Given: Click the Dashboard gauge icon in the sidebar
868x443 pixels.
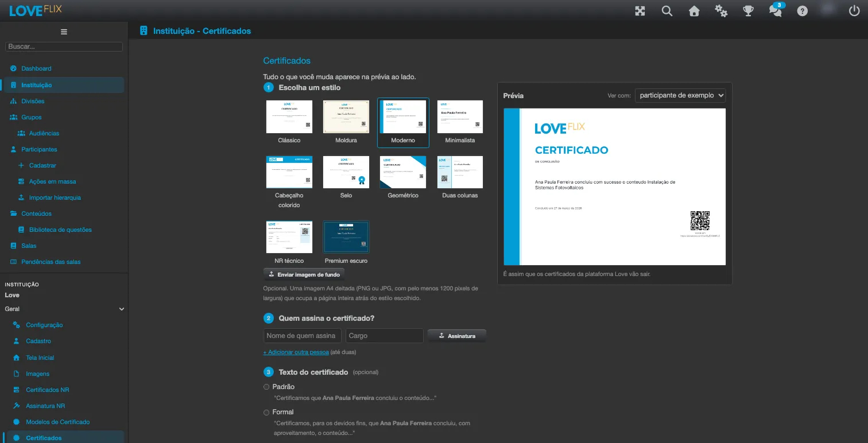Looking at the screenshot, I should 13,68.
